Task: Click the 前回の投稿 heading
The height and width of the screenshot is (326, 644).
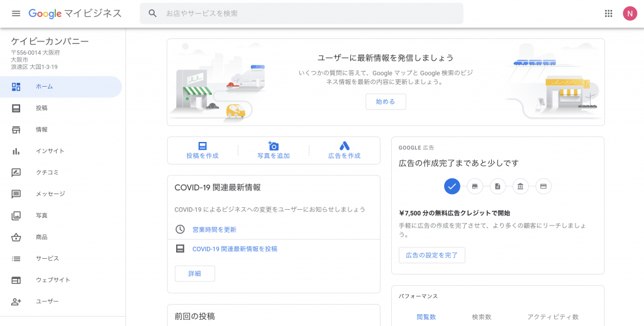Action: (195, 316)
